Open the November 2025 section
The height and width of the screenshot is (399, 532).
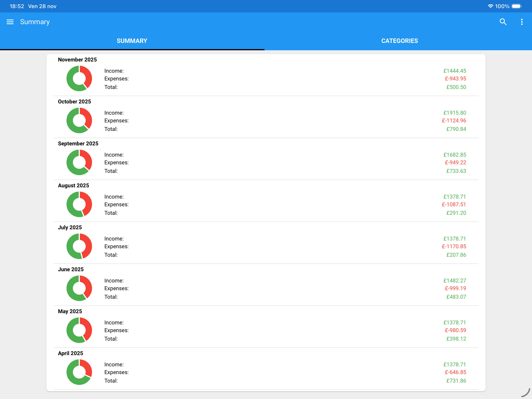77,59
